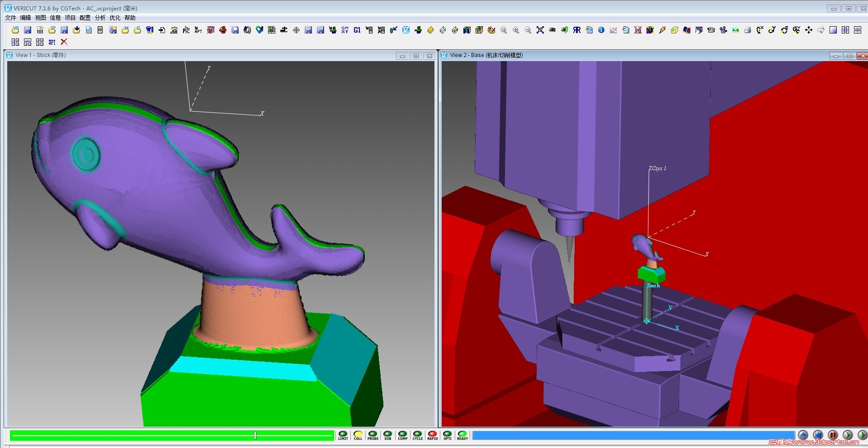Viewport: 868px width, 448px height.
Task: Open the 分析 menu
Action: [100, 18]
